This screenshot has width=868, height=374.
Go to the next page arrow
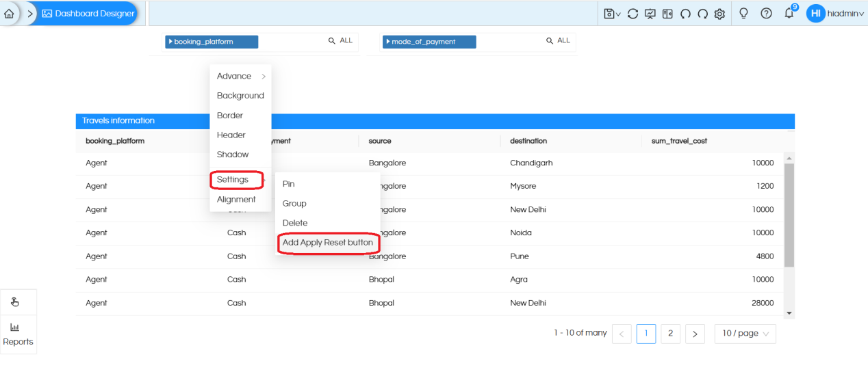tap(695, 334)
